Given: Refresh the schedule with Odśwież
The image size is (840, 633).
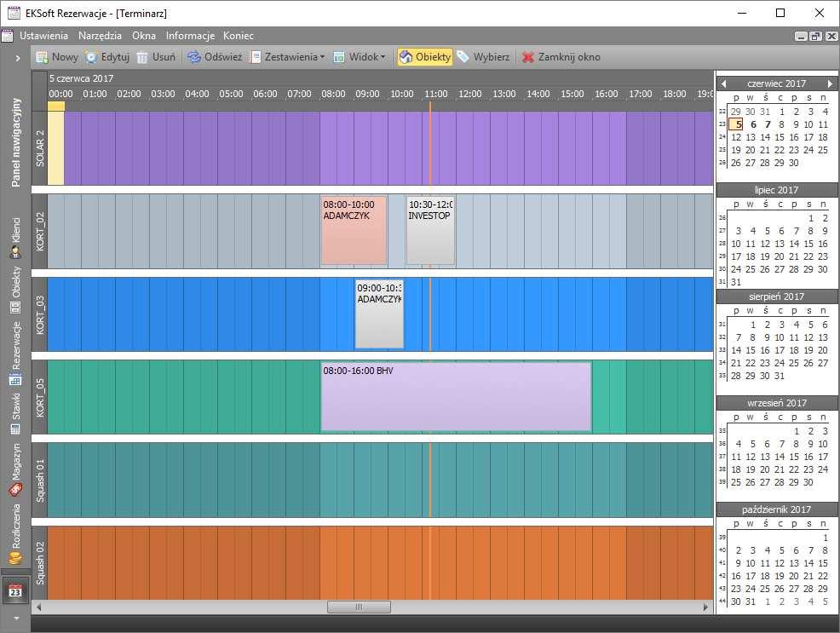Looking at the screenshot, I should pyautogui.click(x=215, y=57).
